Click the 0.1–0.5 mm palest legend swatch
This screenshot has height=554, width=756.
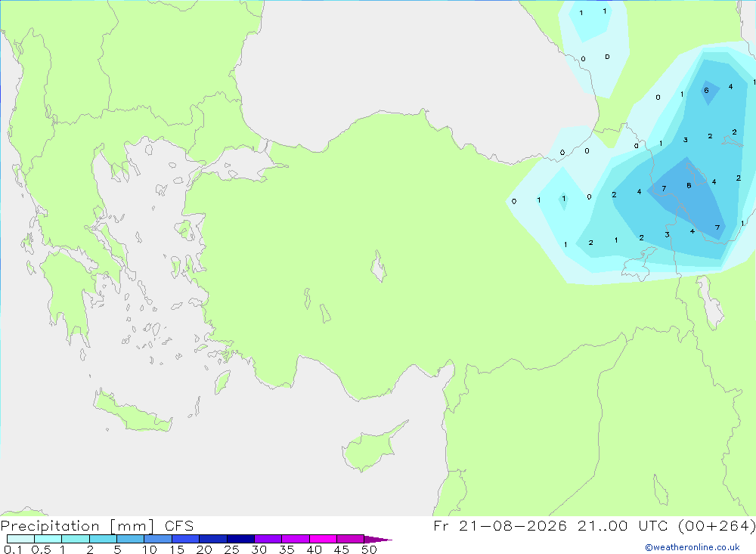[x=20, y=539]
